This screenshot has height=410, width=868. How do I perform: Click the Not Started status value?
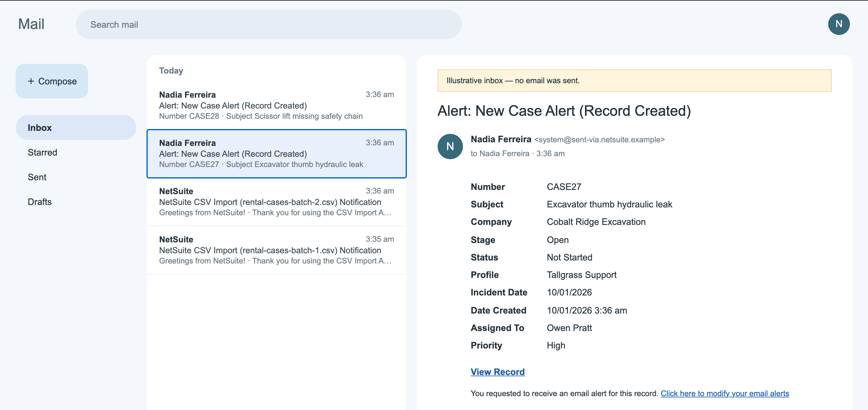(569, 257)
